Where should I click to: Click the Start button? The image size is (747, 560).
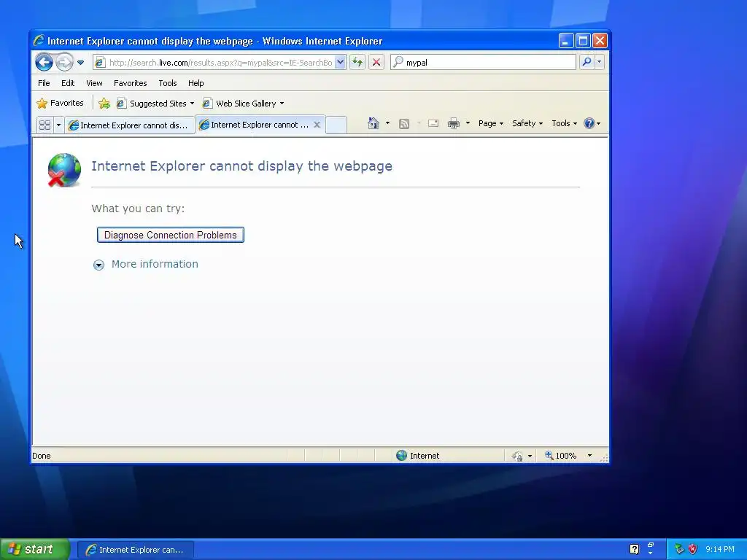click(35, 550)
